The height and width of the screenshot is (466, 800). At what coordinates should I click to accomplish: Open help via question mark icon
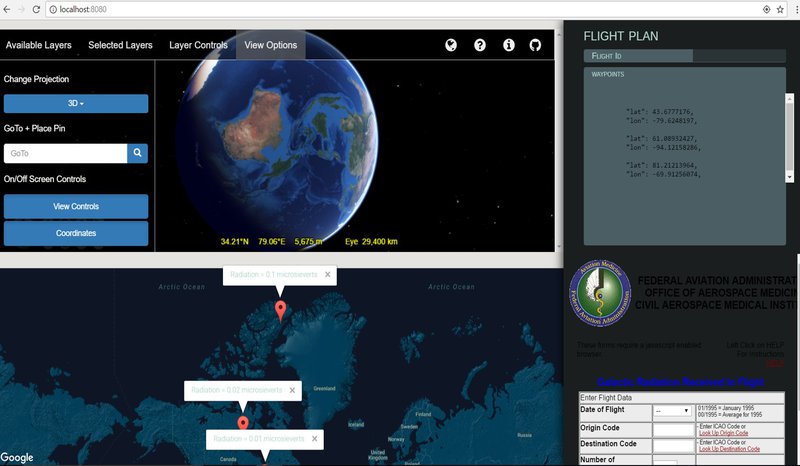(x=480, y=45)
